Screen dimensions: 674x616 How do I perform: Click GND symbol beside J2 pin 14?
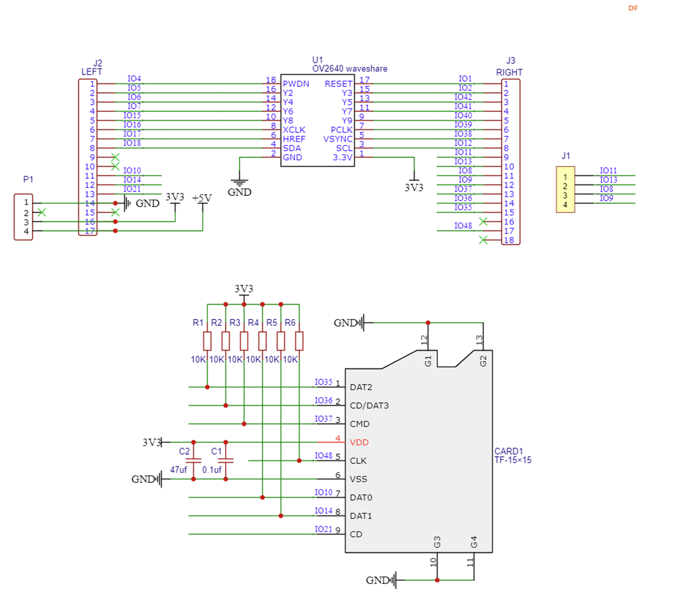pyautogui.click(x=142, y=203)
